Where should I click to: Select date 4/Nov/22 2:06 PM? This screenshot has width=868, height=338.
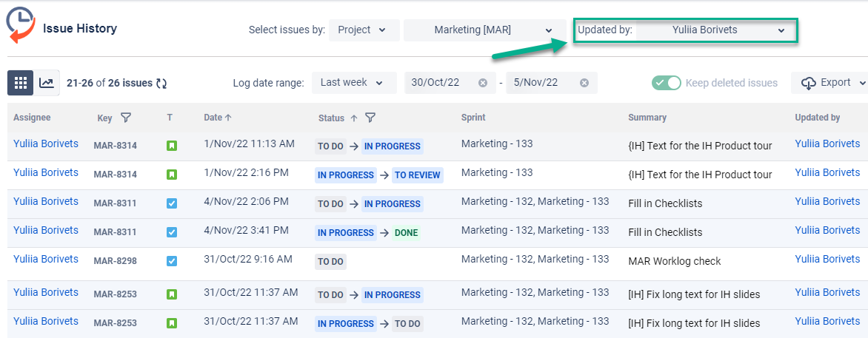pyautogui.click(x=247, y=201)
